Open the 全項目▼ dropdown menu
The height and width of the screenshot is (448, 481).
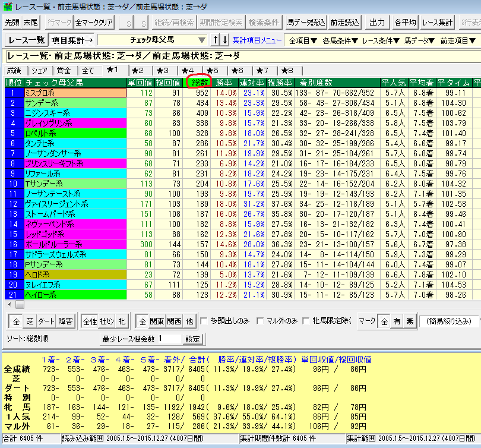coord(302,41)
